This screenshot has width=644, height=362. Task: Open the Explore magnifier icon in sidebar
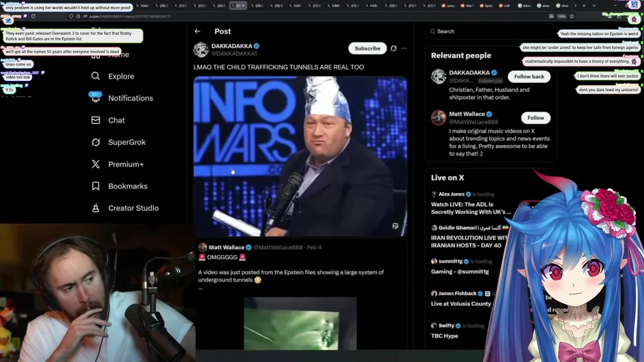(x=96, y=76)
